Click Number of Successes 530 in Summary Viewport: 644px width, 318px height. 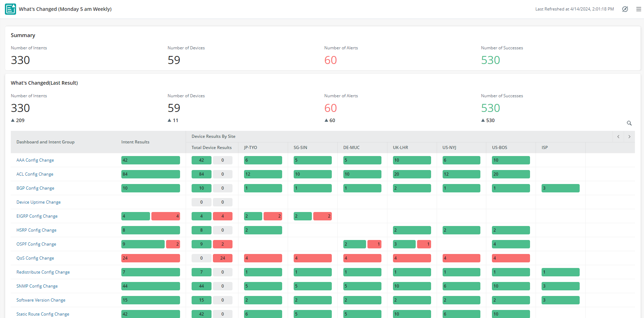point(490,60)
